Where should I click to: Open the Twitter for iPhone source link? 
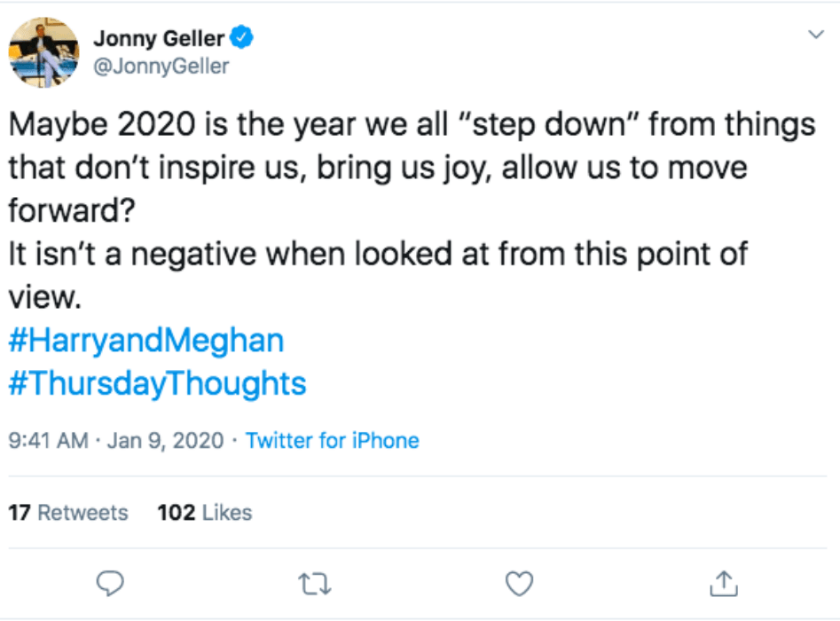332,440
